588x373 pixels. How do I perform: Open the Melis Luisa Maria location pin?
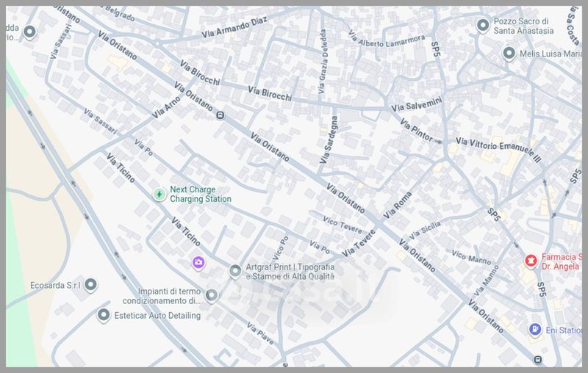point(509,54)
